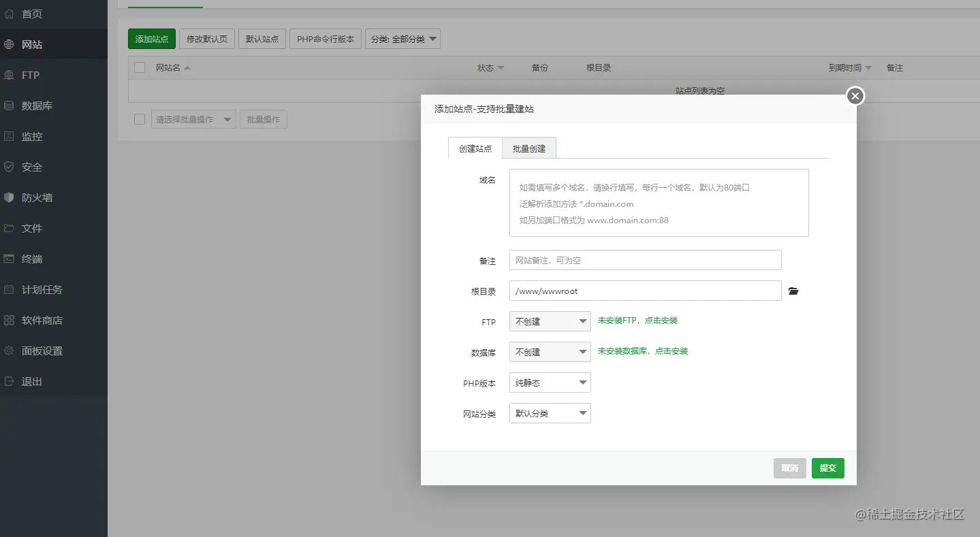Click the 站点列表为空 message
This screenshot has width=980, height=537.
(x=700, y=90)
